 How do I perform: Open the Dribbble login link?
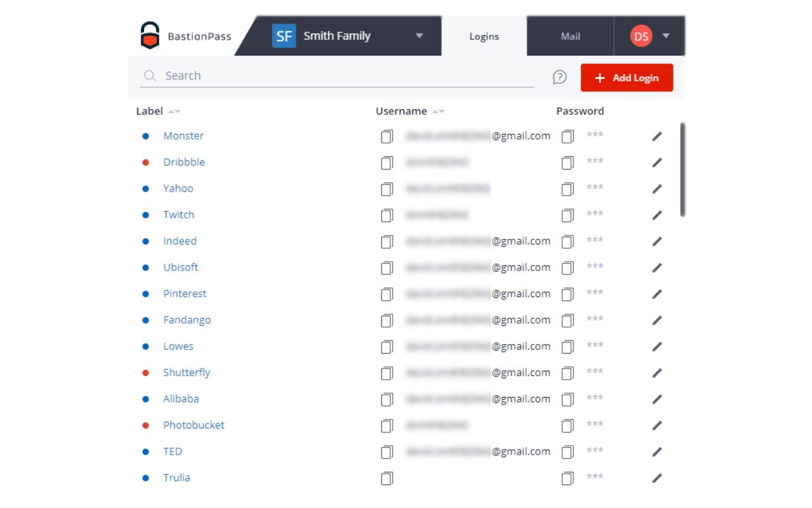tap(184, 163)
